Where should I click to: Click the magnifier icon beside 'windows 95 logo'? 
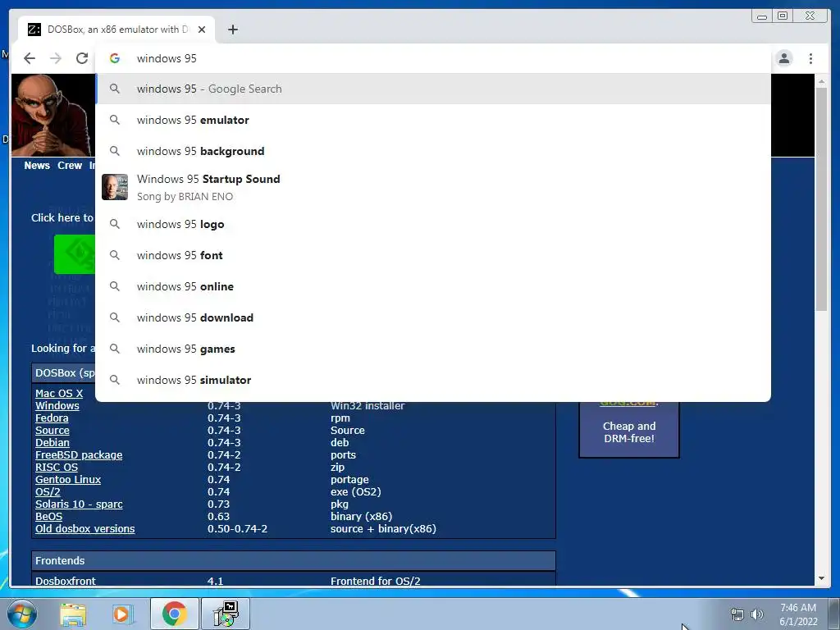click(115, 225)
